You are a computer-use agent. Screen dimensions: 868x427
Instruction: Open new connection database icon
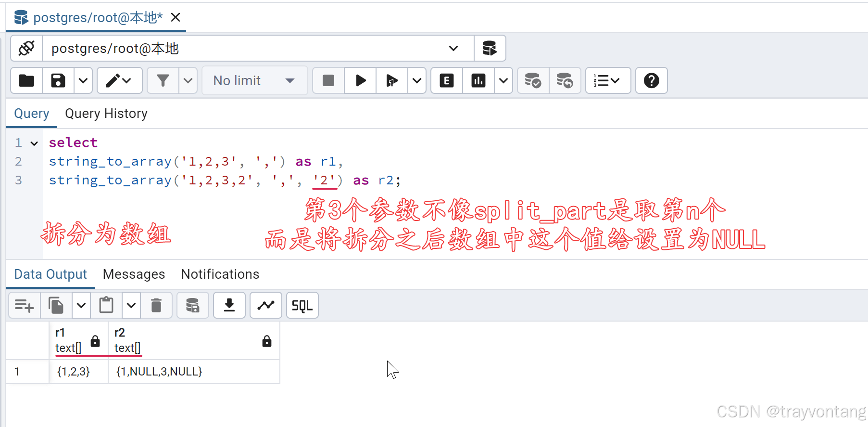coord(490,48)
